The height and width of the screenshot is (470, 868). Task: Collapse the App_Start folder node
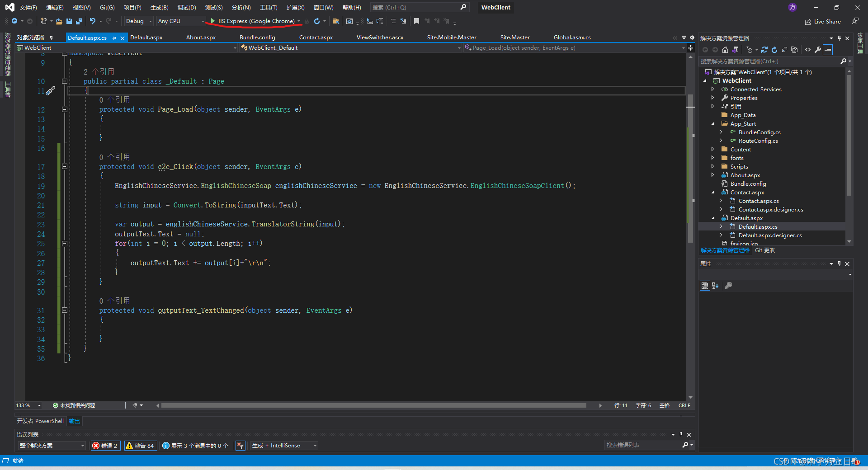(x=713, y=123)
